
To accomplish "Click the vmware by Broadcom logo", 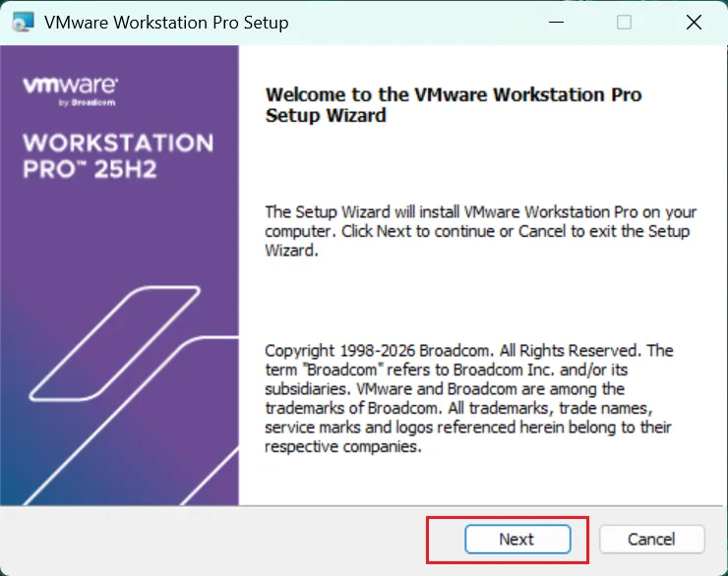I will tap(70, 91).
